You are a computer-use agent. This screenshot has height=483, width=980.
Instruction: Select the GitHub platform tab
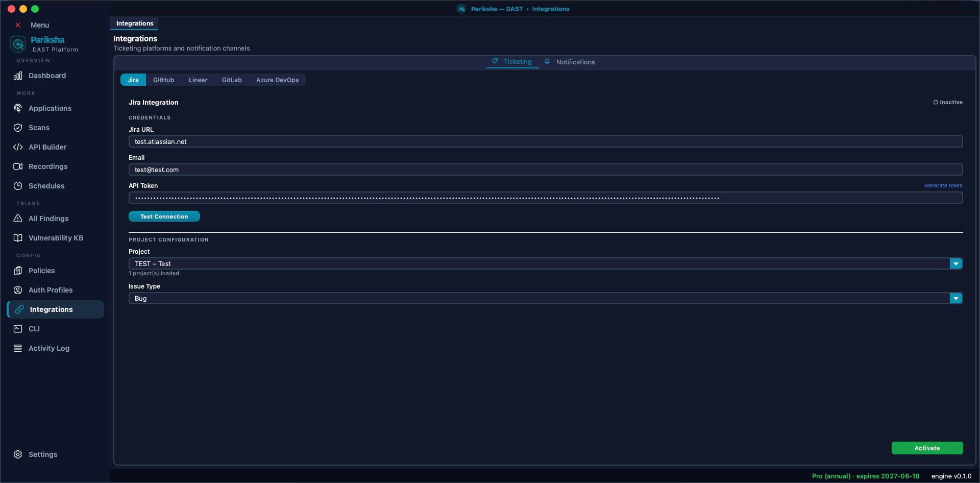click(164, 80)
